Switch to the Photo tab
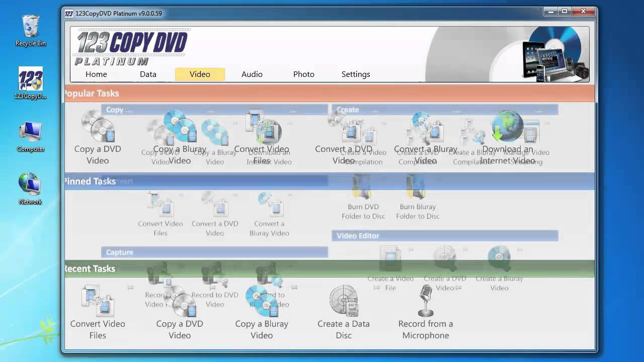The image size is (644, 362). click(304, 74)
